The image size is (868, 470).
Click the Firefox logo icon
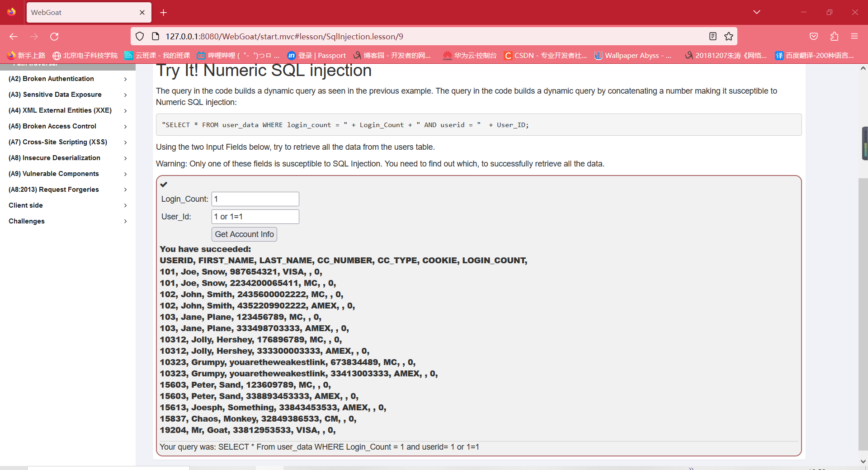12,12
